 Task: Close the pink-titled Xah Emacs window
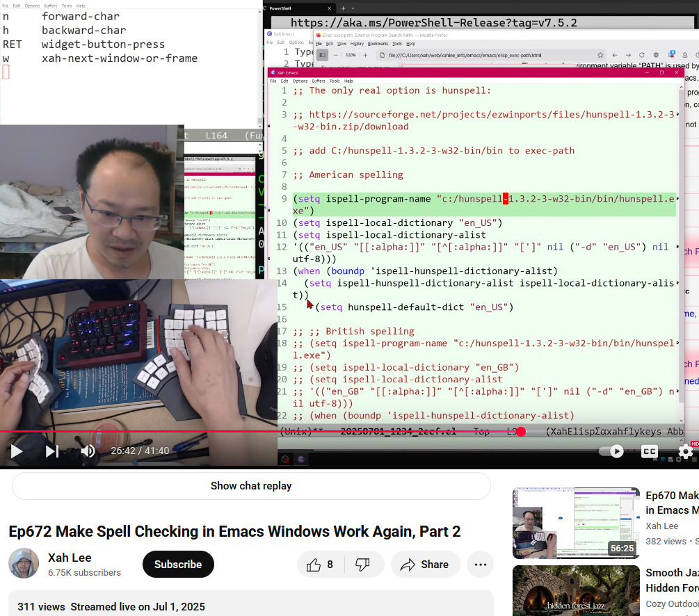tap(677, 72)
